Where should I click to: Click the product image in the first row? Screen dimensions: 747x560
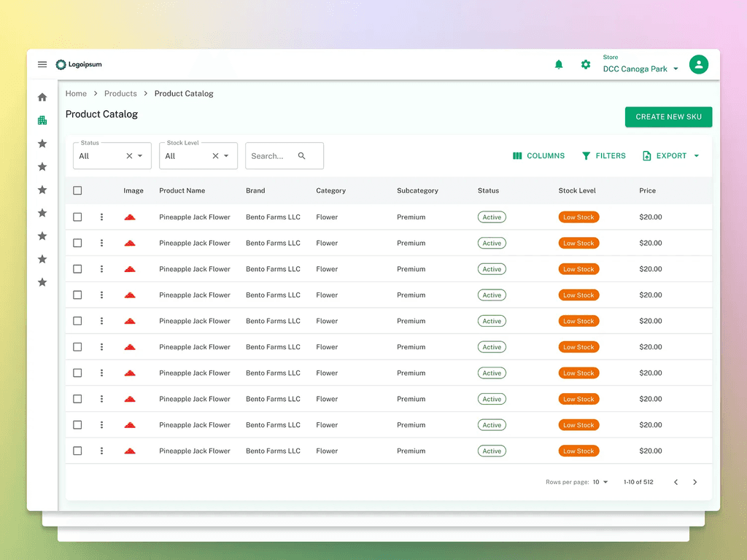[130, 217]
